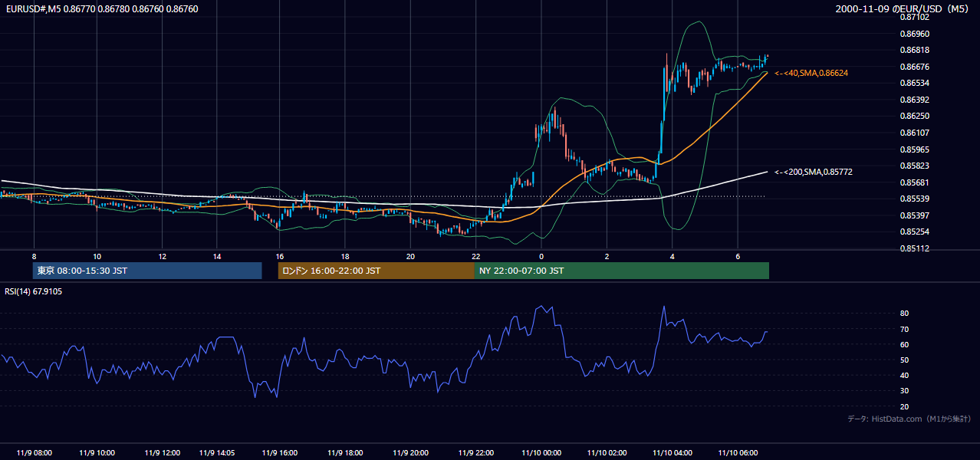This screenshot has height=460, width=980.
Task: Click the London 16:00-22:00 JST session bar
Action: point(377,271)
